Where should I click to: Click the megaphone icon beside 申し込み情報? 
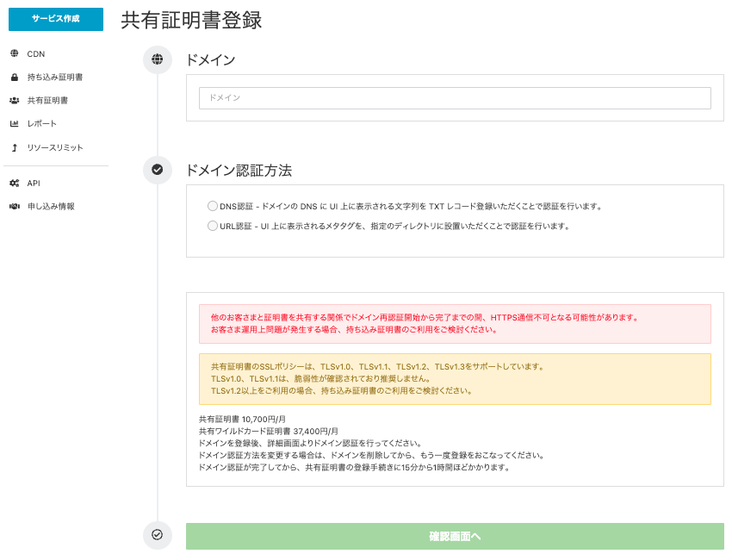pos(14,206)
